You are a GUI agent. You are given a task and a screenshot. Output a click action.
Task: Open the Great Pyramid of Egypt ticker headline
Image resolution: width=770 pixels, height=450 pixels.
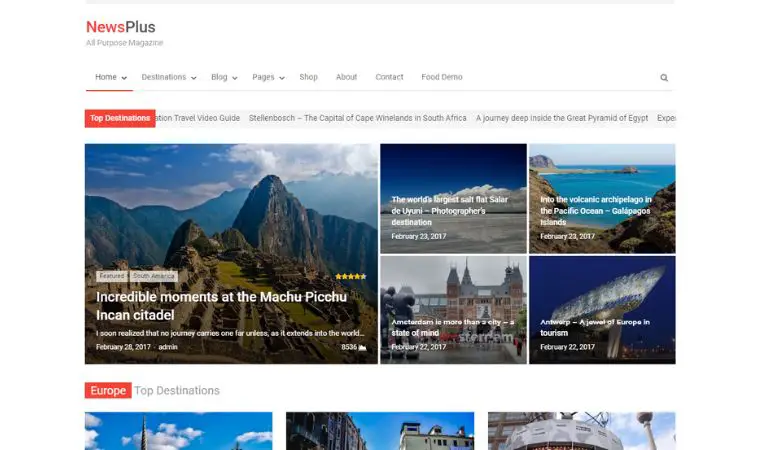[x=562, y=118]
